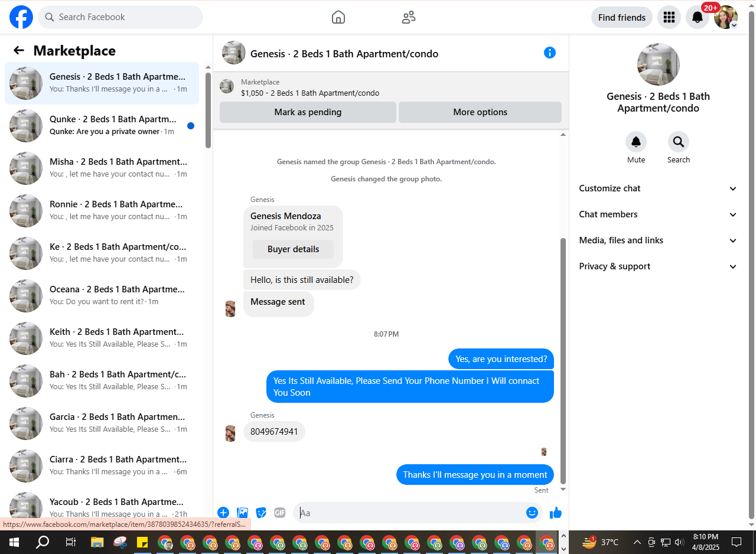Click the phone number 8049674941 message
This screenshot has height=554, width=756.
click(x=274, y=431)
